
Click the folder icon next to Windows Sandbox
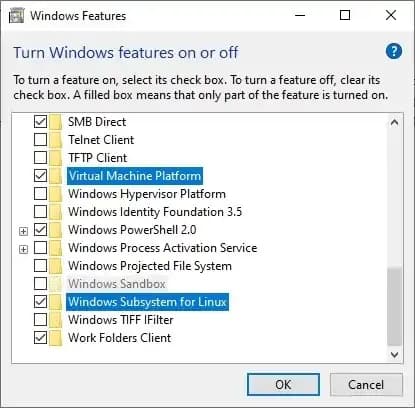56,284
